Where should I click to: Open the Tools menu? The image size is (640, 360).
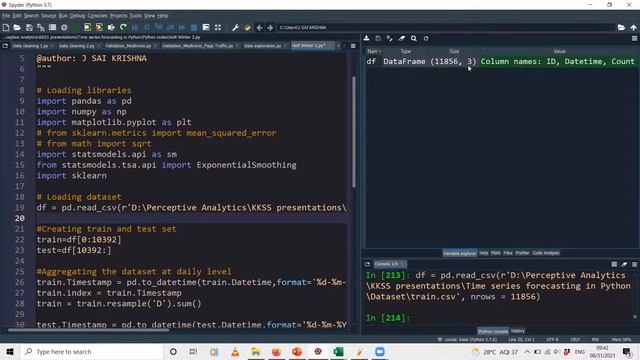[x=136, y=16]
